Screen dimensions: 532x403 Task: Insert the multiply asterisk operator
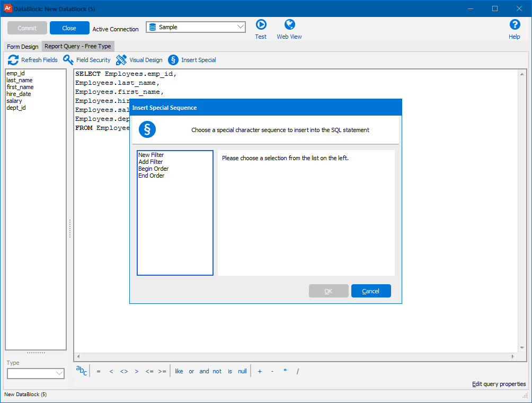point(285,371)
